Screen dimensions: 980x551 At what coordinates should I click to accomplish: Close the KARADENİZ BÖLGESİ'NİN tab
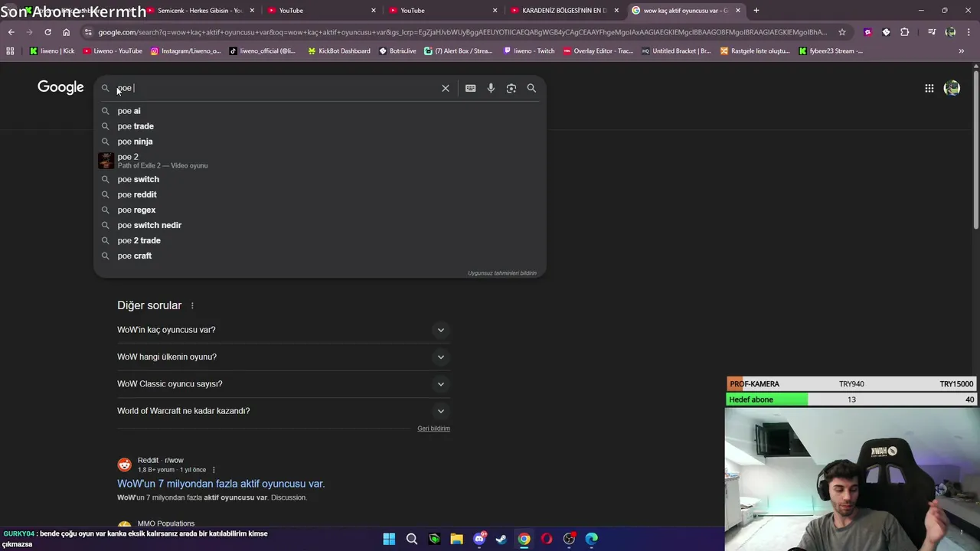616,11
